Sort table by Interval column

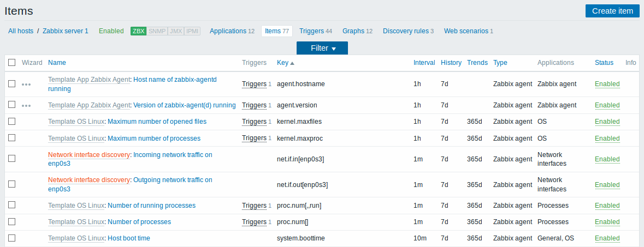(x=424, y=63)
